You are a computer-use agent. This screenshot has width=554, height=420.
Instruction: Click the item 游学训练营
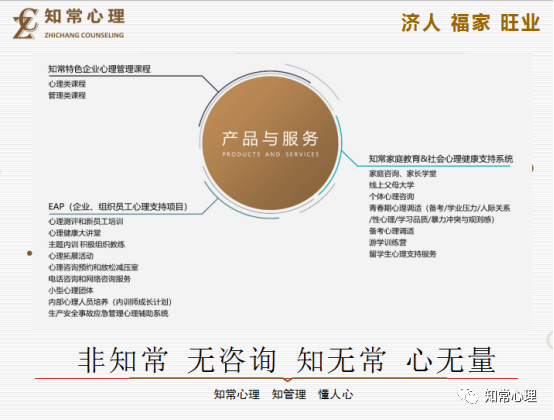(388, 242)
